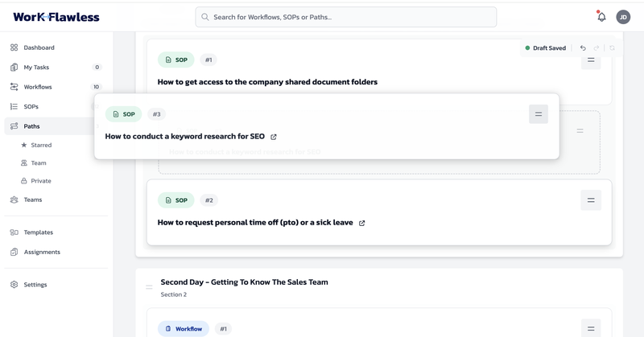Open the JD user avatar menu
This screenshot has height=337, width=644.
point(623,17)
